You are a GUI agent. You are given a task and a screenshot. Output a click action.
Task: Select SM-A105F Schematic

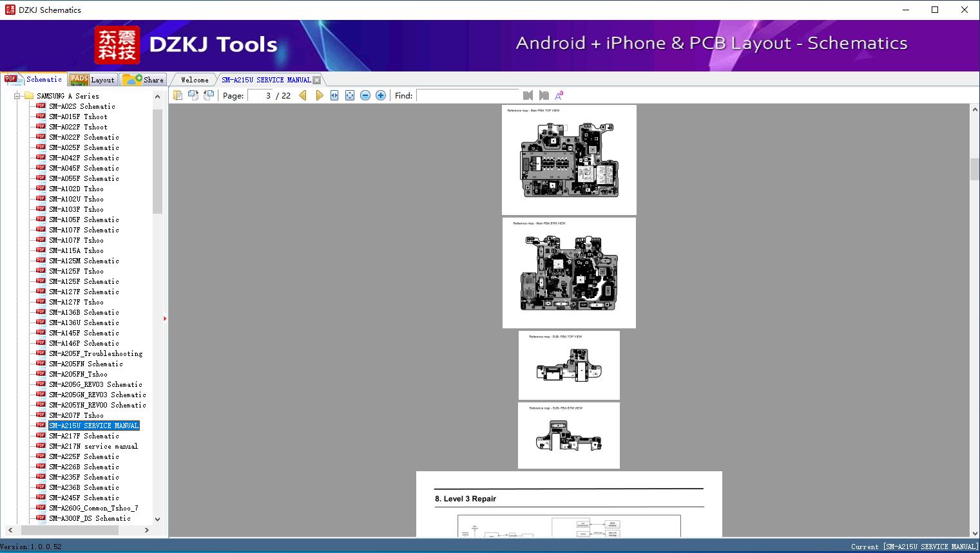(x=84, y=220)
